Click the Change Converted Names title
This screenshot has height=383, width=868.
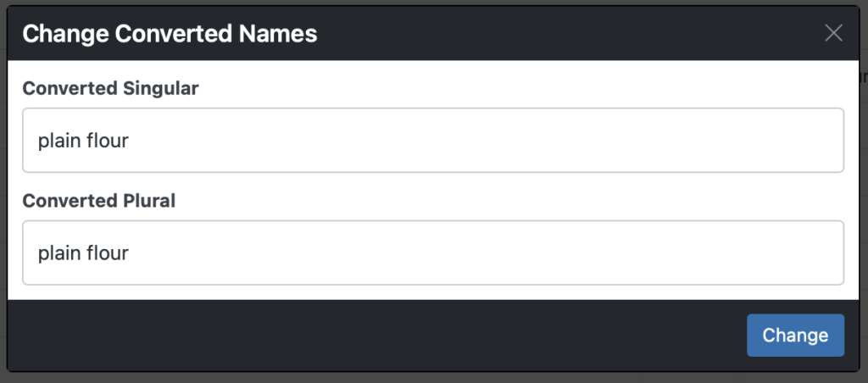170,34
